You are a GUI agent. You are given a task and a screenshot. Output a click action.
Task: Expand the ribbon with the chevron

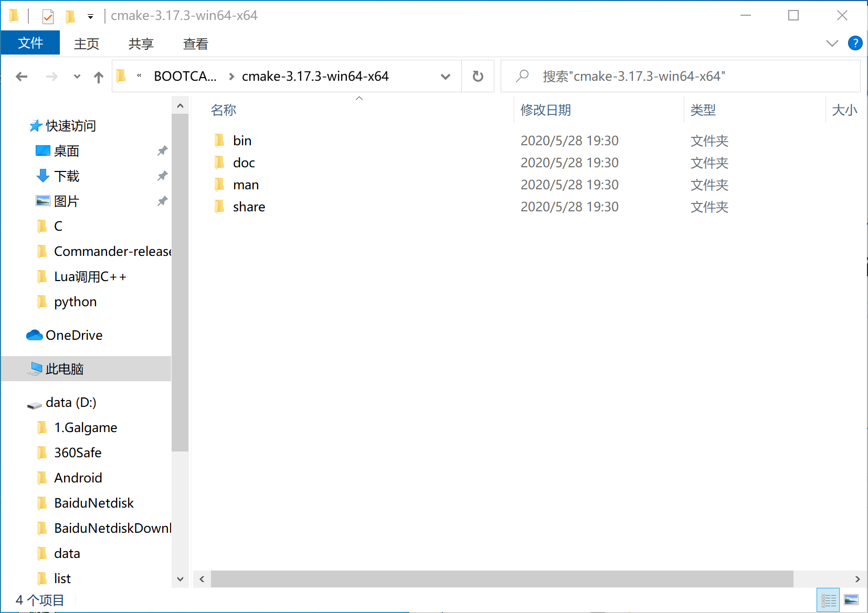[x=832, y=43]
